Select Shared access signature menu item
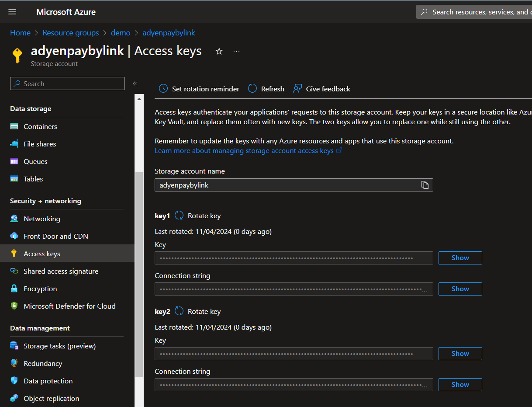This screenshot has width=532, height=407. point(61,271)
